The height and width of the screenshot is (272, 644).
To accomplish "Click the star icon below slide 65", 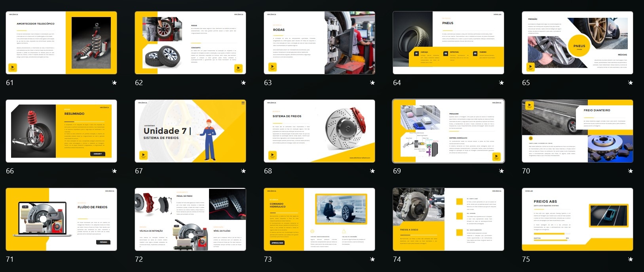I will pyautogui.click(x=630, y=83).
